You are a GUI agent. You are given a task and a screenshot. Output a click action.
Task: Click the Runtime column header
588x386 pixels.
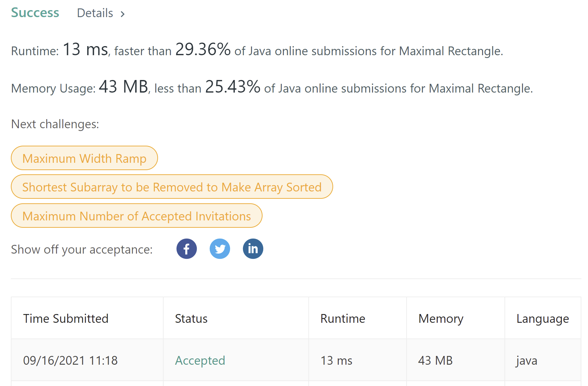pos(343,318)
